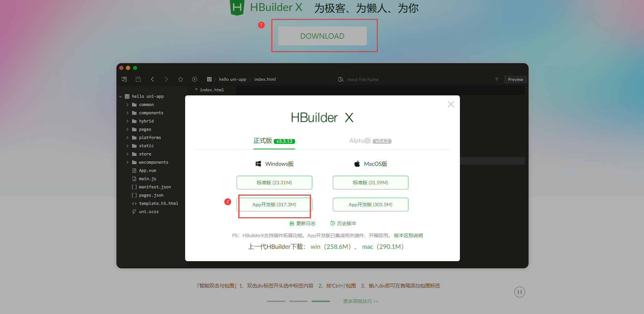
Task: Collapse the hello uni-app project root
Action: pos(121,96)
